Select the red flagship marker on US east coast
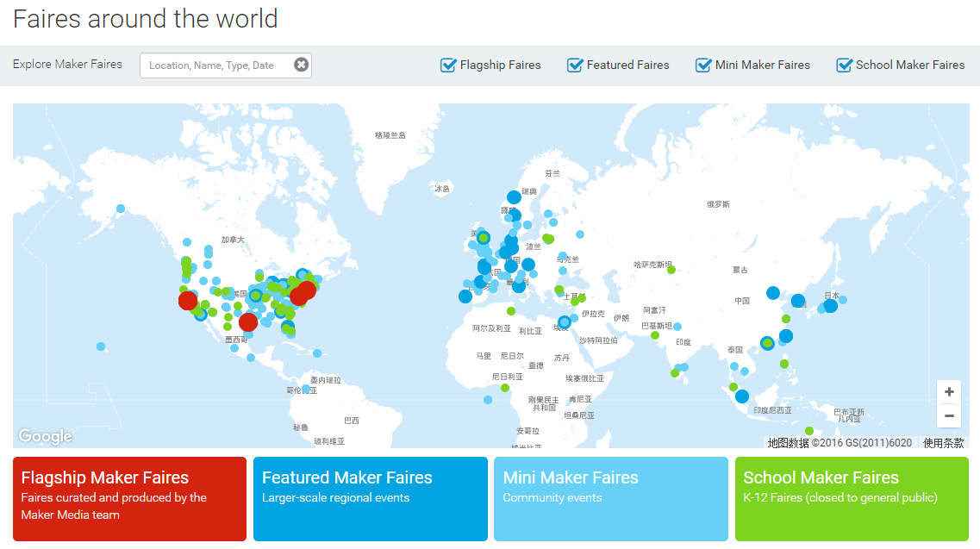 pos(306,290)
